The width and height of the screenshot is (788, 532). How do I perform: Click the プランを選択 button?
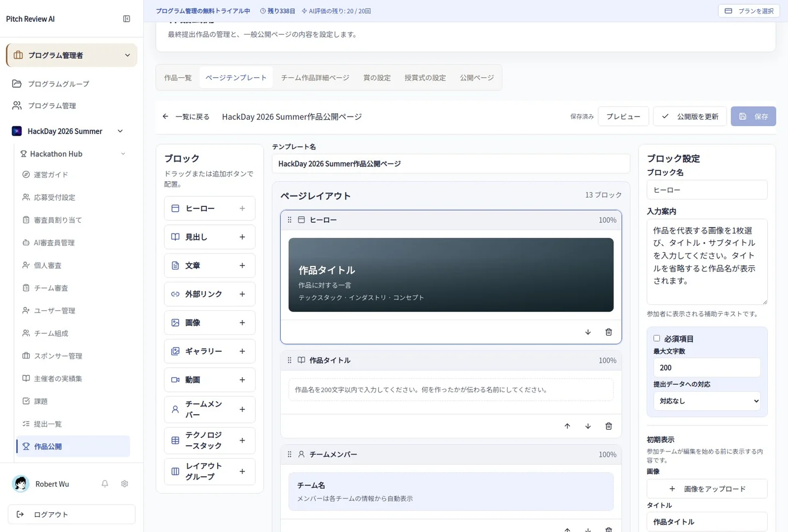coord(749,11)
